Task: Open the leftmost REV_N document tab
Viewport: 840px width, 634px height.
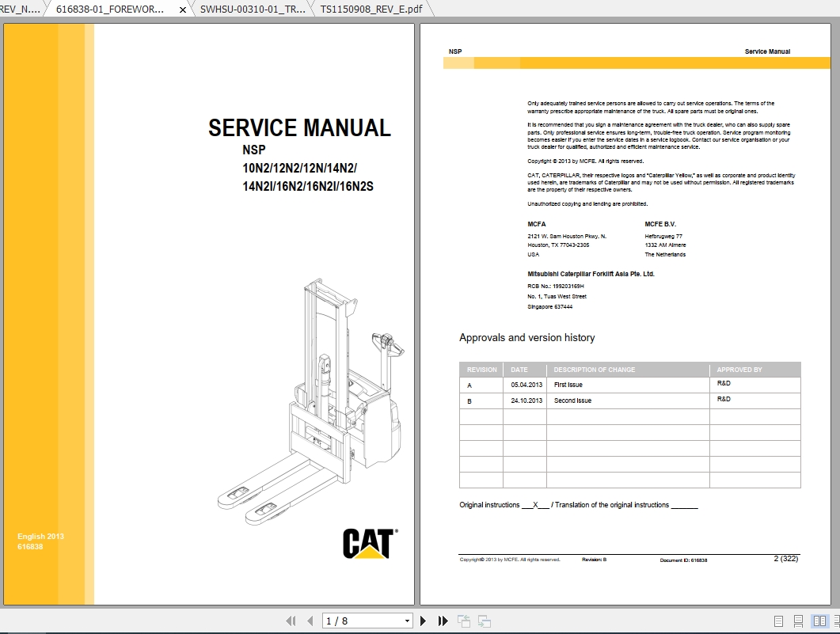Action: (x=20, y=10)
